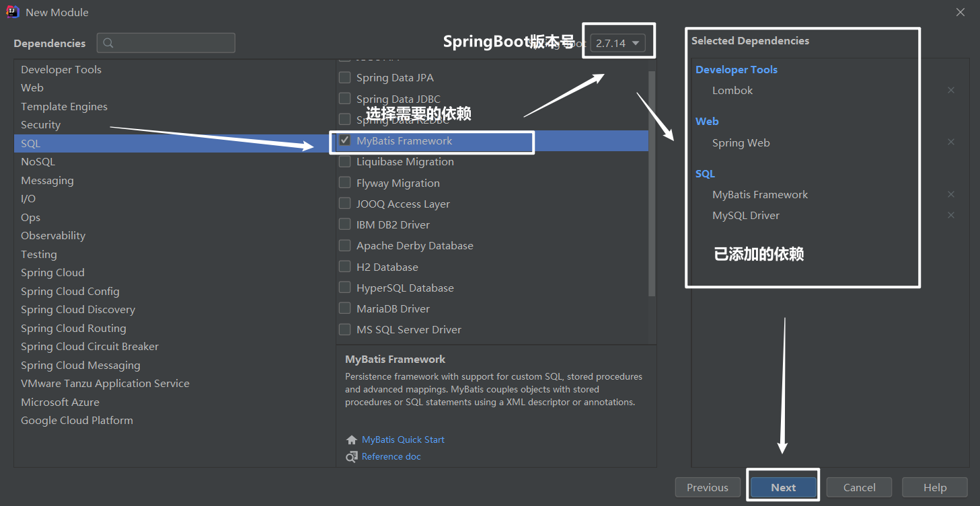This screenshot has width=980, height=506.
Task: Enable the Flyway Migration dependency
Action: point(344,183)
